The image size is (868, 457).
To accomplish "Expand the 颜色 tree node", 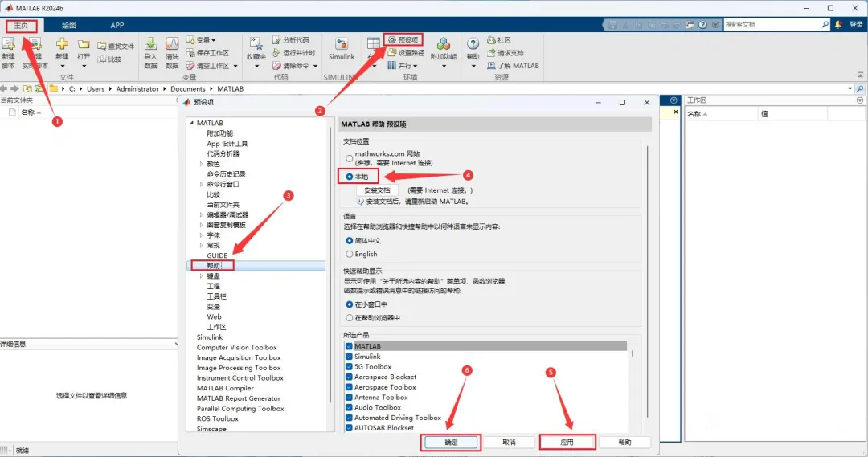I will coord(202,164).
